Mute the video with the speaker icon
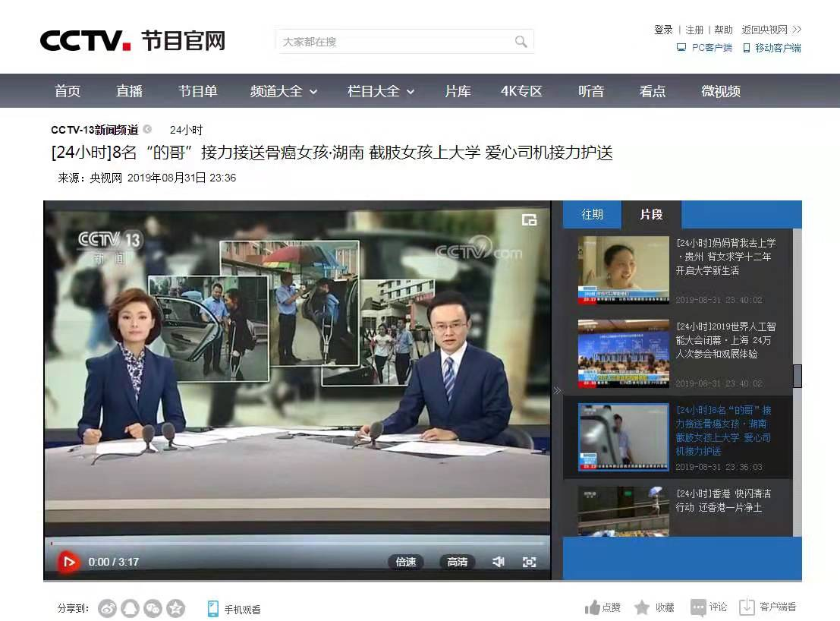 coord(499,562)
